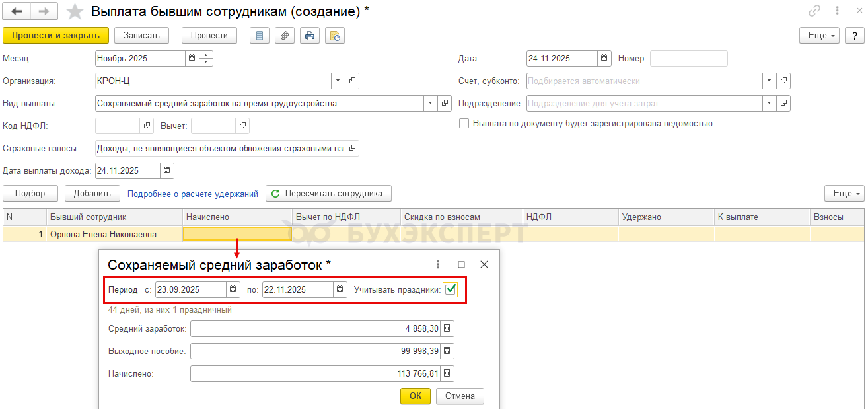Click the Провести button
Screen dimensions: 868x409
209,36
